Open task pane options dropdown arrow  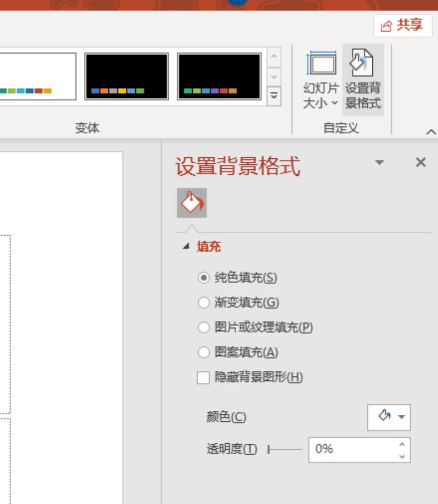[x=379, y=162]
